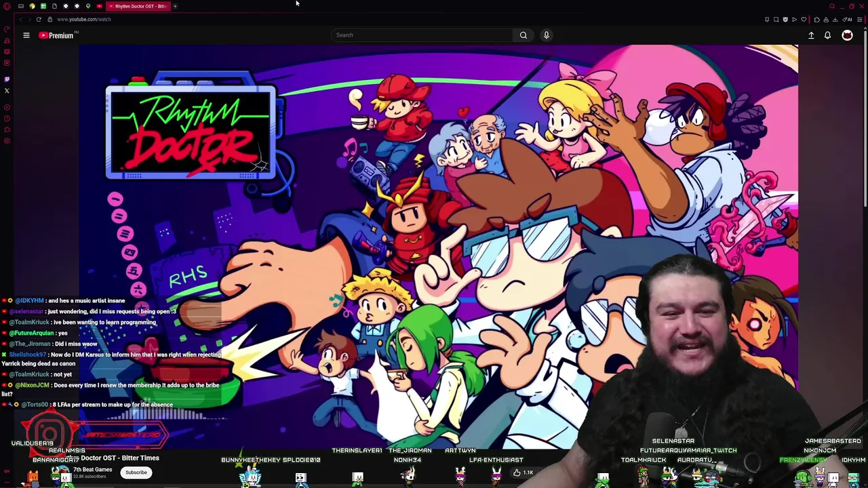Click the YouTube search magnifier button
Viewport: 868px width, 488px height.
point(524,35)
